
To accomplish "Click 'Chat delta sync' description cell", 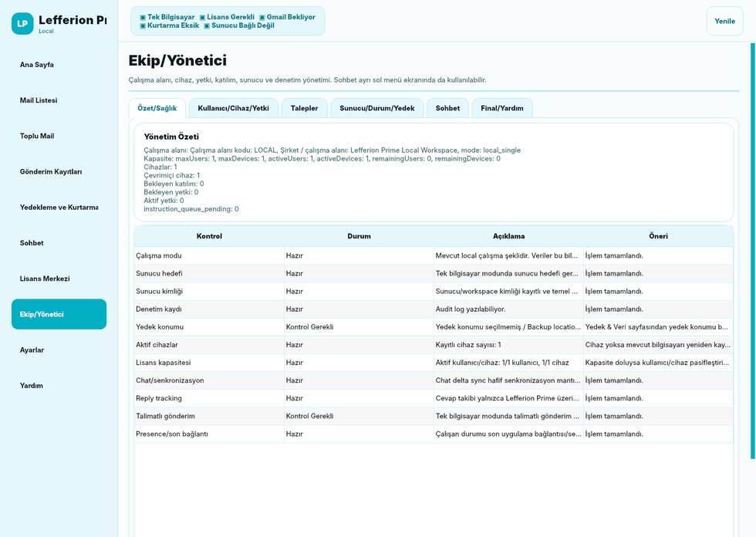I will tap(508, 380).
